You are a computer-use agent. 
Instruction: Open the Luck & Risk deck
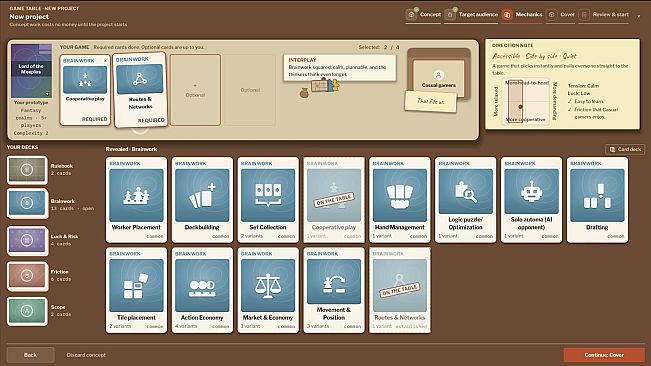27,240
